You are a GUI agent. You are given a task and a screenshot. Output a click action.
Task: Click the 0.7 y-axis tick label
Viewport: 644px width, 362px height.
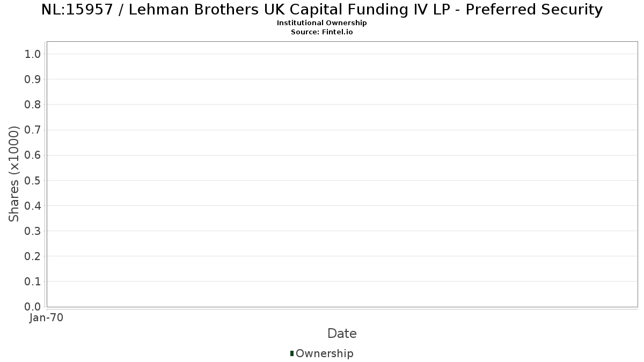(33, 130)
